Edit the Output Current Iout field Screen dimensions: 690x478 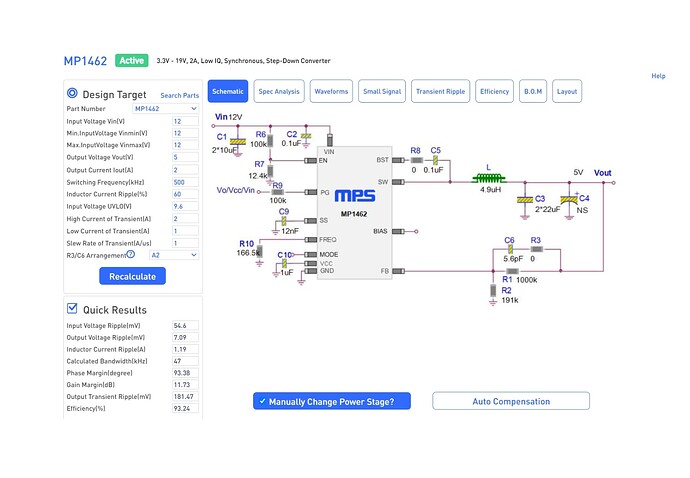[x=185, y=170]
